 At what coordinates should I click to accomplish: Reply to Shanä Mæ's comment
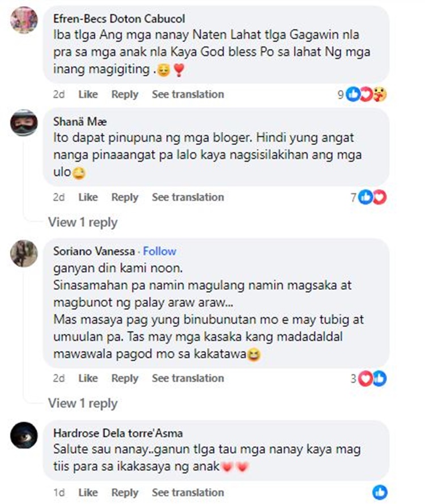[x=125, y=197]
